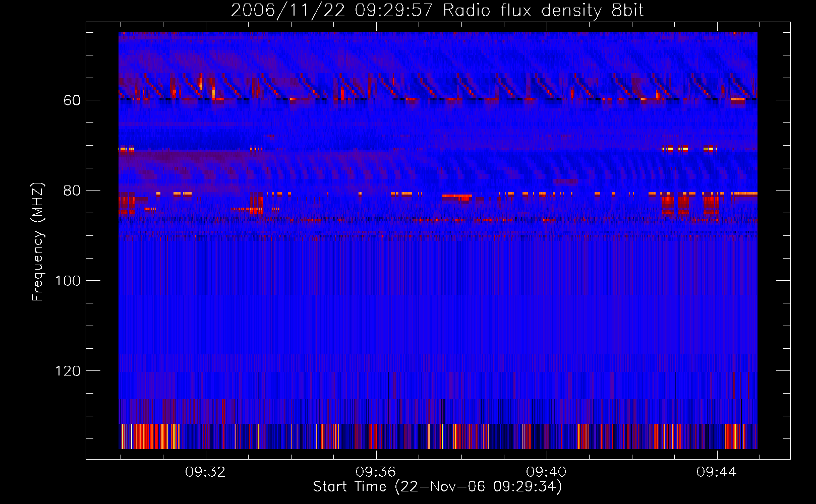Click the "Start Time (22-Nov-06 09:29:34)" label

(x=437, y=487)
